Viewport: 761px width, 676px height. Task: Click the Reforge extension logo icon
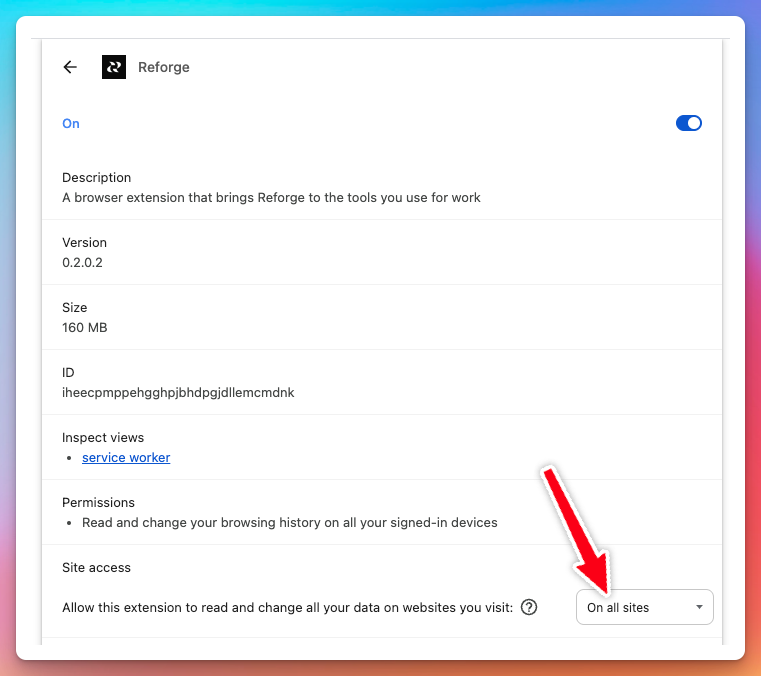(114, 67)
